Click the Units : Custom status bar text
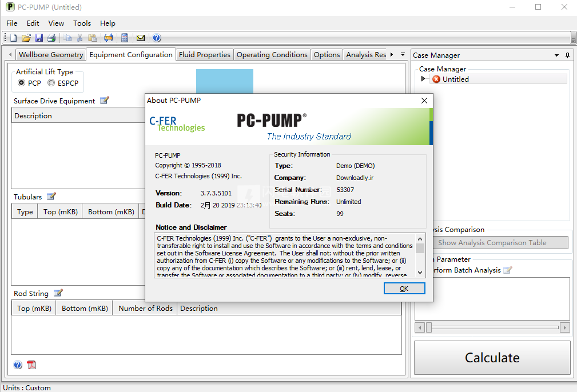The height and width of the screenshot is (392, 577). click(x=27, y=387)
